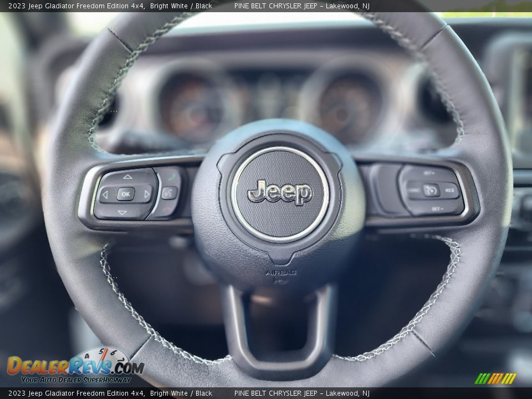Click the voice command button

click(170, 193)
